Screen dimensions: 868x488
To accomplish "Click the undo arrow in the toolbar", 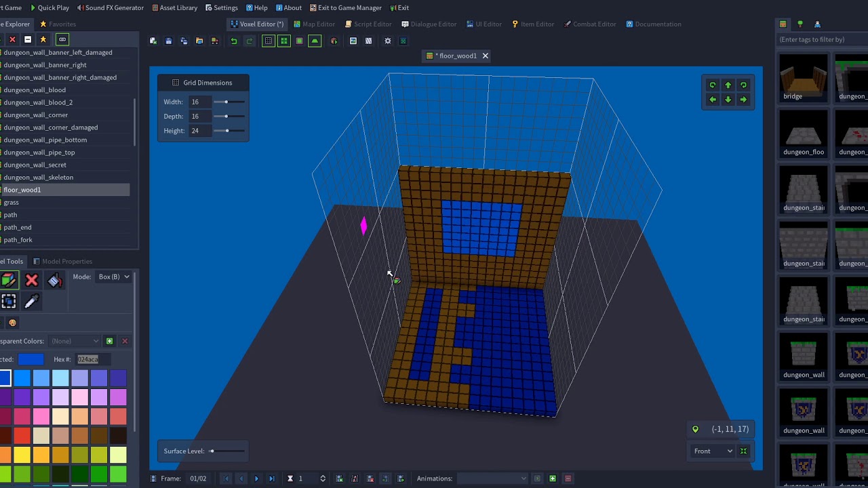I will pyautogui.click(x=234, y=41).
